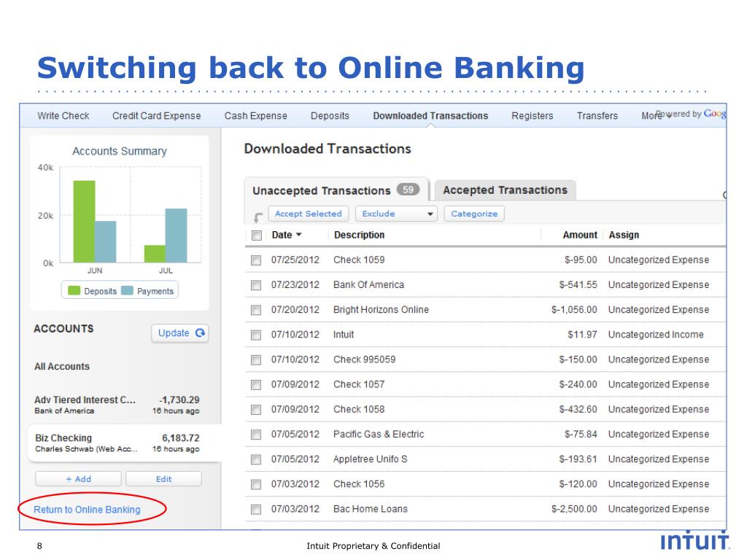
Task: Click Uncategorized Income for the Intuit row
Action: [x=656, y=335]
